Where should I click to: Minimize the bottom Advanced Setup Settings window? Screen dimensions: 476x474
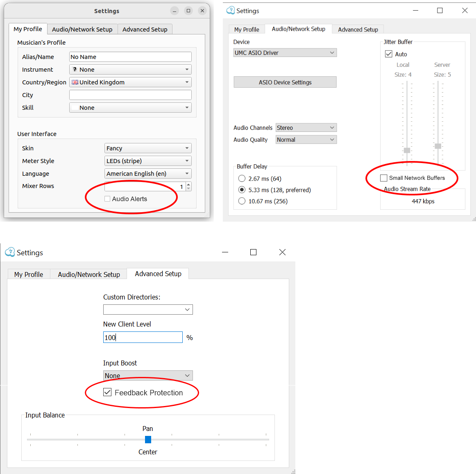pos(225,252)
